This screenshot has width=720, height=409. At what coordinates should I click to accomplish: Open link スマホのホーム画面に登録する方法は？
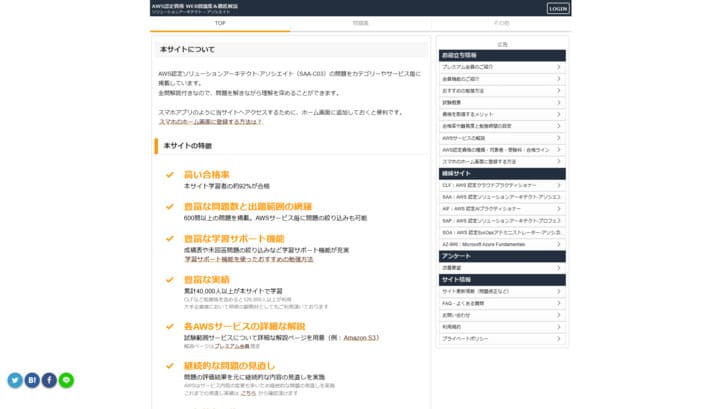point(210,122)
